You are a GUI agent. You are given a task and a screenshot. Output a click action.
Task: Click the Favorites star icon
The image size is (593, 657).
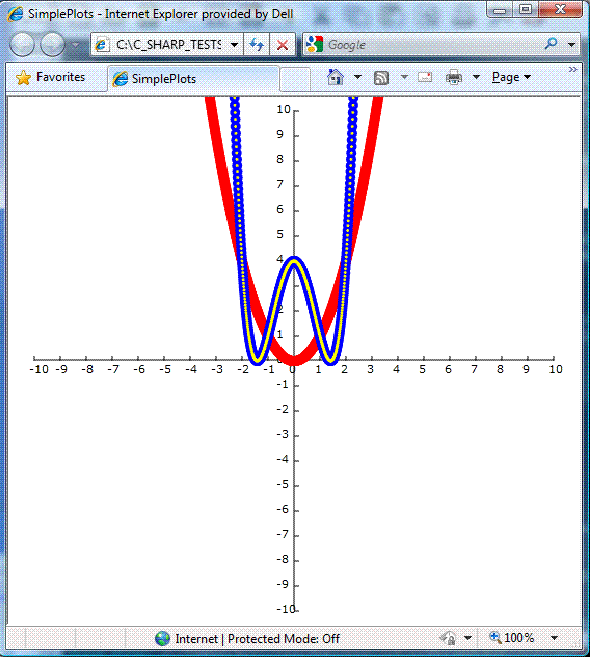[23, 78]
